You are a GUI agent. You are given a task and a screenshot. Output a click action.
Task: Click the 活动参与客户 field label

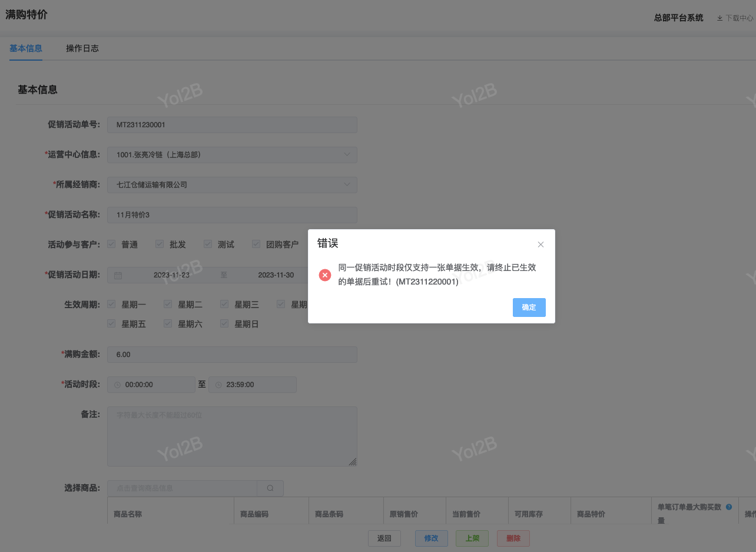pos(74,244)
